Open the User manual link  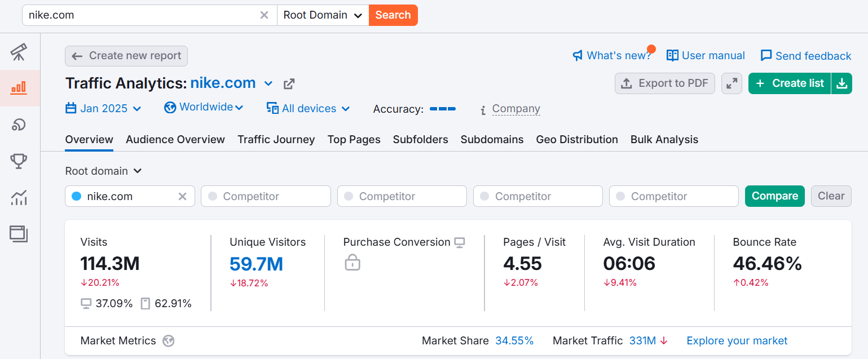[713, 55]
